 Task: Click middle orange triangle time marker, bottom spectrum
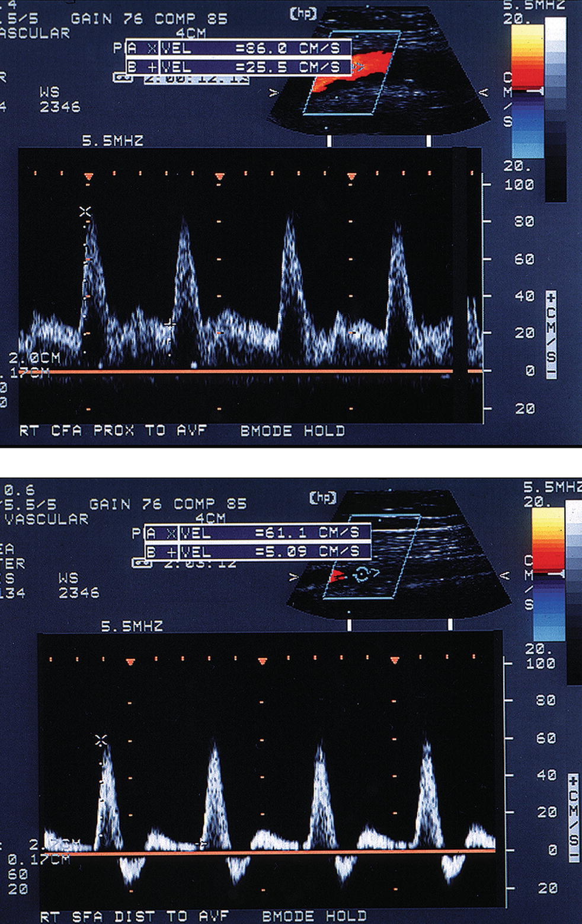(263, 661)
